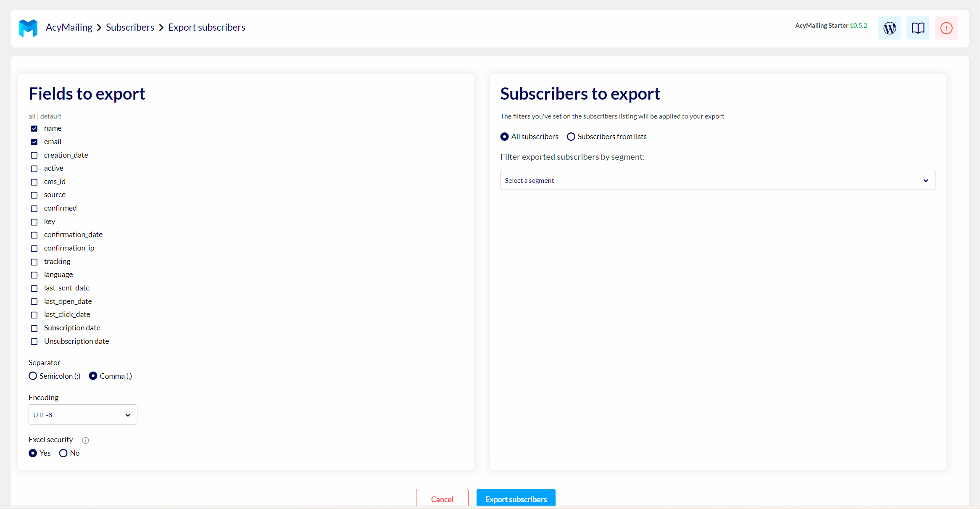This screenshot has height=509, width=980.
Task: Click the Export subscribers button
Action: pos(516,498)
